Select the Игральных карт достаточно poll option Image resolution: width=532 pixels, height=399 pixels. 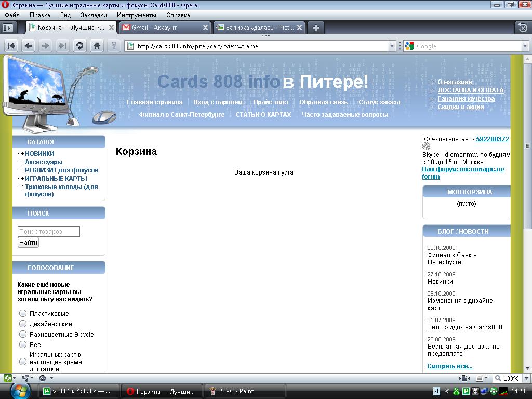(x=23, y=362)
